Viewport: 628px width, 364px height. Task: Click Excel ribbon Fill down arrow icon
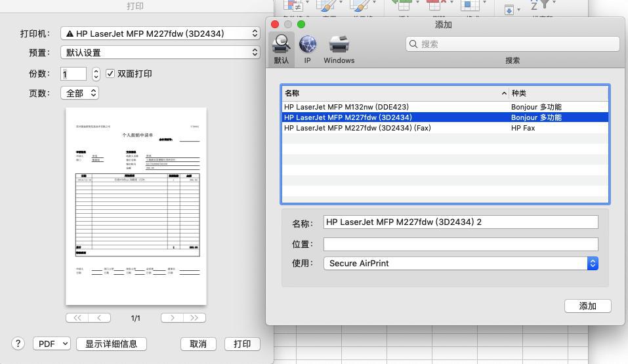pyautogui.click(x=509, y=10)
